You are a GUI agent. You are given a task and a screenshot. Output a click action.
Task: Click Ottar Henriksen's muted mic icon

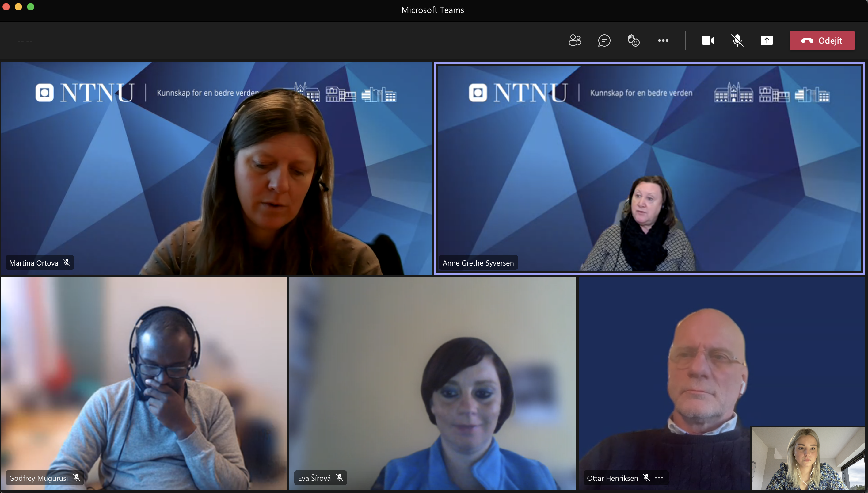647,478
